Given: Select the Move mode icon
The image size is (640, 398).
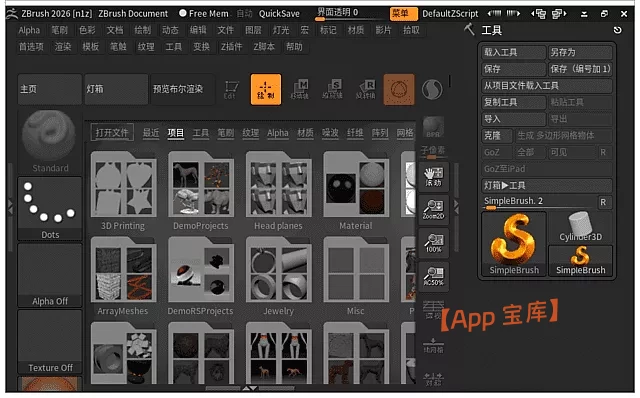Looking at the screenshot, I should [x=300, y=89].
